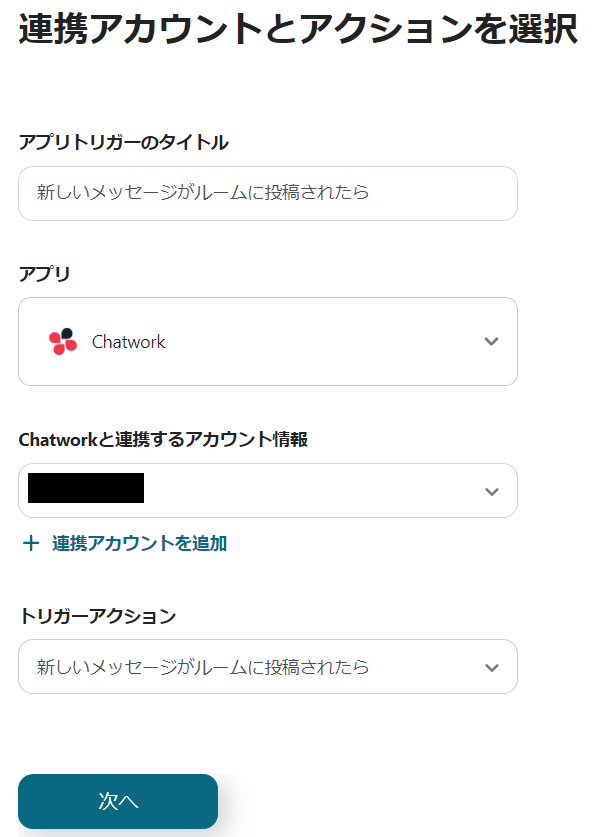Focus the アプリトリガーのタイトル input field
612x837 pixels.
(267, 193)
